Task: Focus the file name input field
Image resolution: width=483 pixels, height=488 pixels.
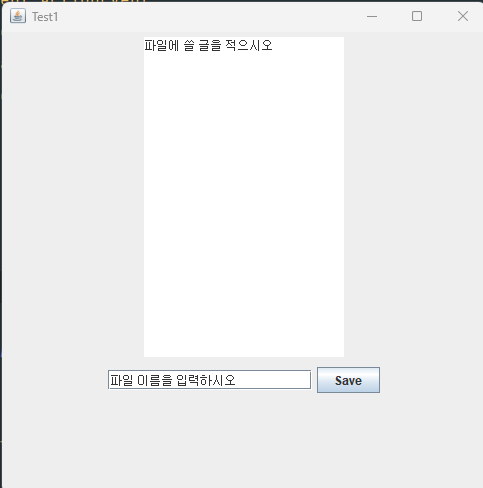Action: coord(209,379)
